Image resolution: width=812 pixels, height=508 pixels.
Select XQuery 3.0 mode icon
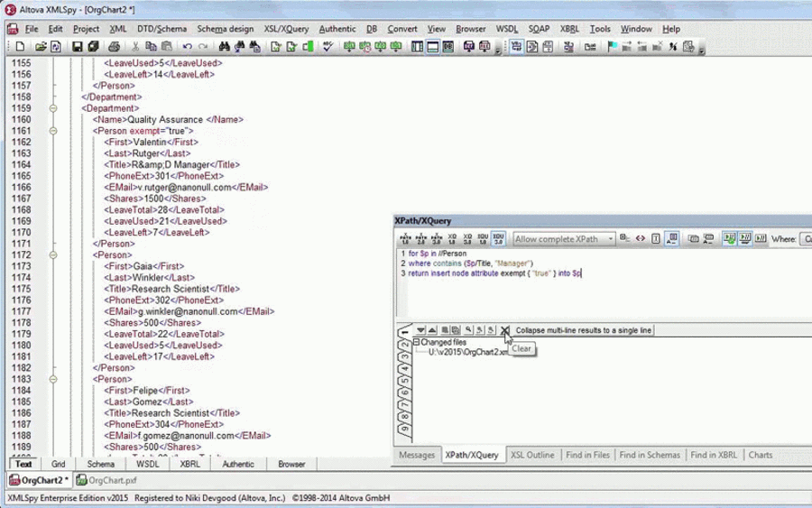point(467,239)
